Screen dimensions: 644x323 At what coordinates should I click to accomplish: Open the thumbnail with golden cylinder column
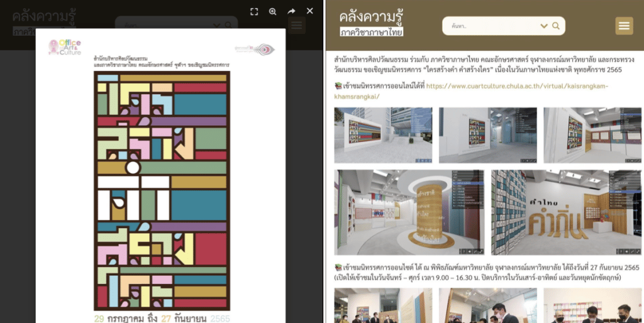coord(409,212)
